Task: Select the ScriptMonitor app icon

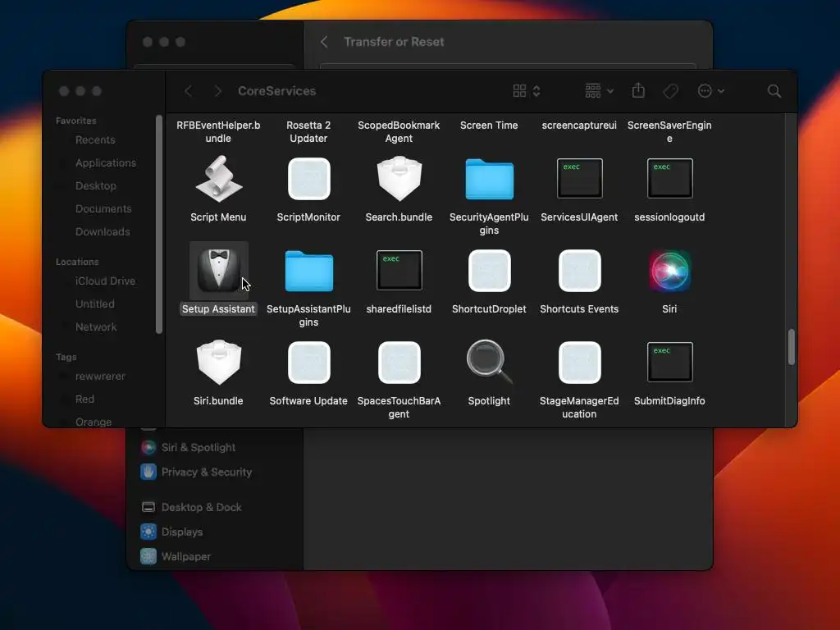Action: click(x=308, y=179)
